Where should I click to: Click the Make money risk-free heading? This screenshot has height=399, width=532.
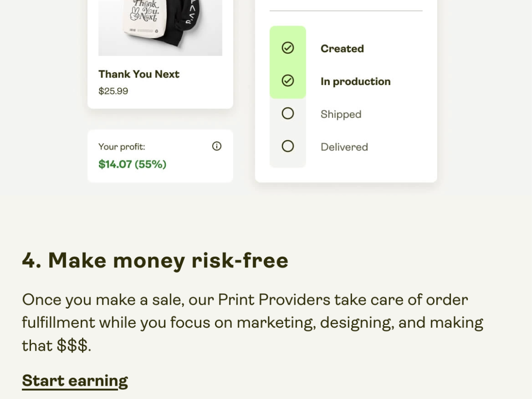click(x=155, y=260)
